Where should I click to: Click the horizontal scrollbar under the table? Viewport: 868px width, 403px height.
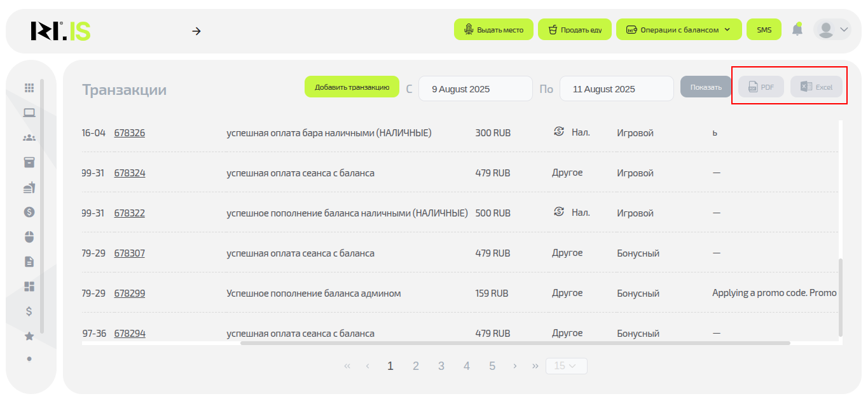point(515,343)
